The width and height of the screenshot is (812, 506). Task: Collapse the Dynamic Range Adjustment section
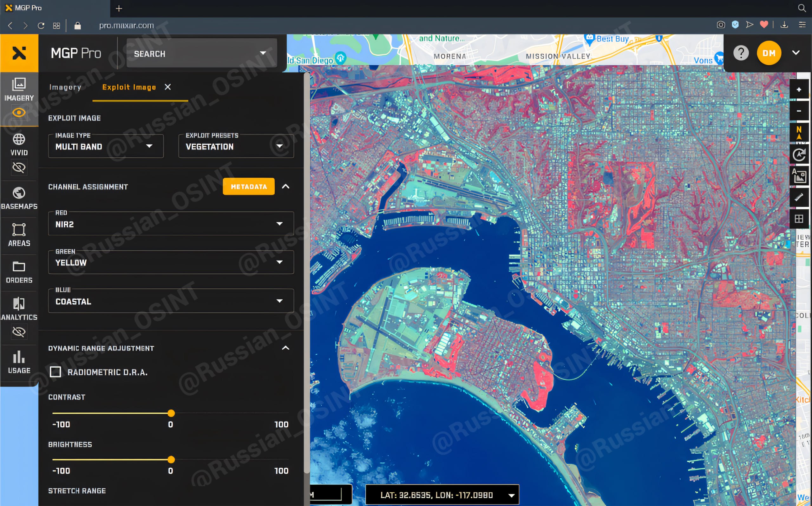point(285,348)
